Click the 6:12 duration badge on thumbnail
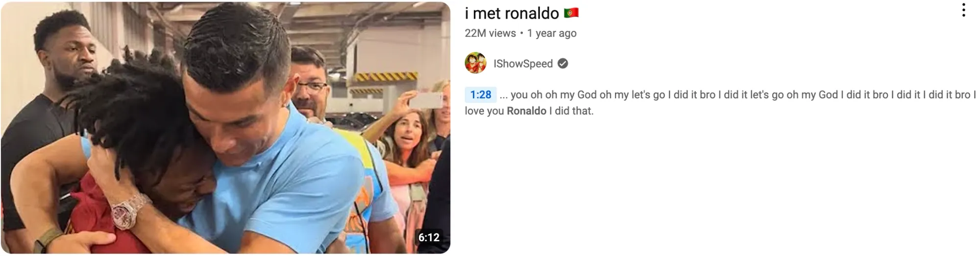 429,237
